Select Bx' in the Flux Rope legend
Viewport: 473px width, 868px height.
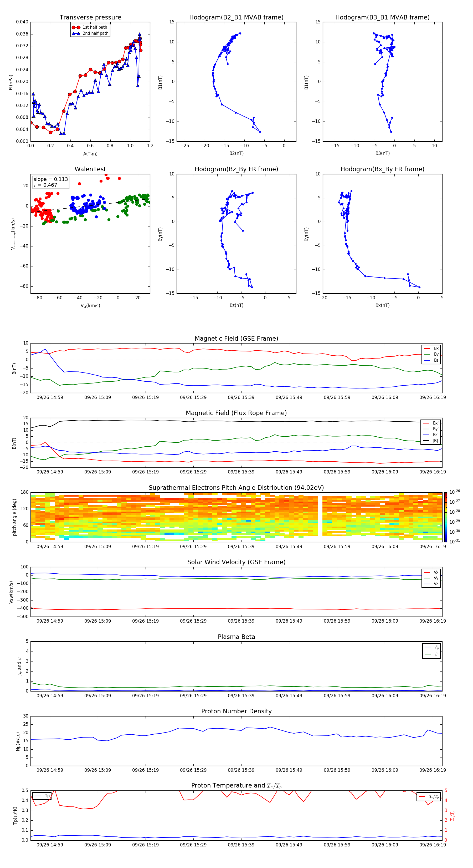[x=431, y=423]
